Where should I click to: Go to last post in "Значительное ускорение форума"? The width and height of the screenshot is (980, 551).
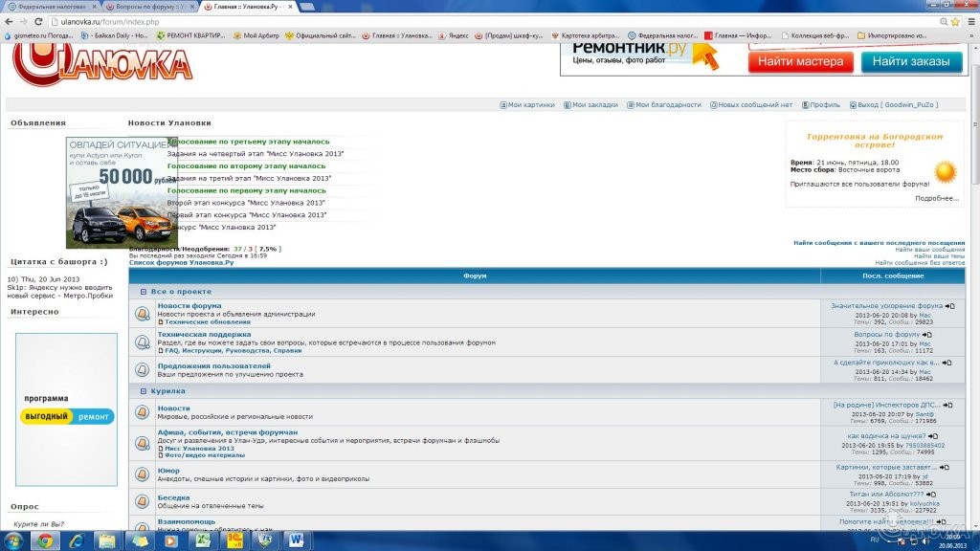click(x=949, y=306)
